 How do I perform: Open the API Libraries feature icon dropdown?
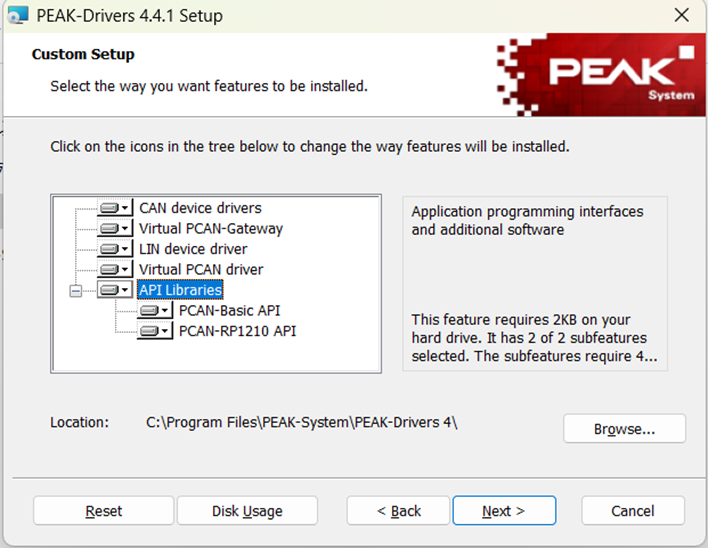pos(115,290)
